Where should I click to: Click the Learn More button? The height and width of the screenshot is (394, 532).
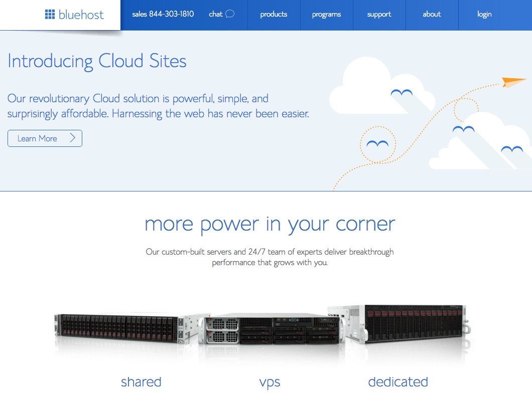point(45,138)
